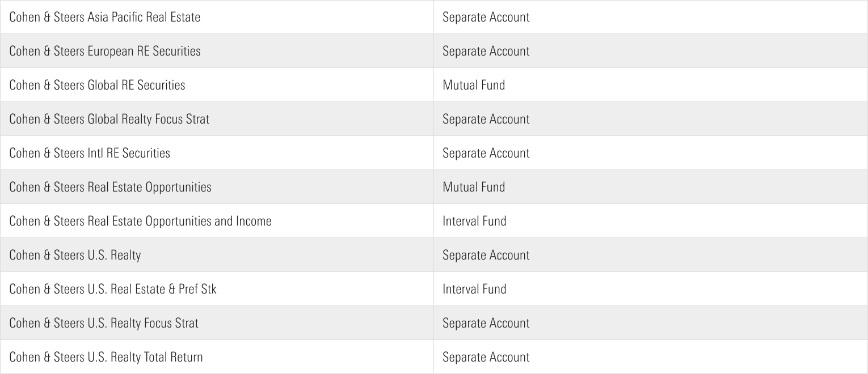The width and height of the screenshot is (868, 374).
Task: Select Separate Account beside Global Realty Focus Strat
Action: click(x=486, y=119)
